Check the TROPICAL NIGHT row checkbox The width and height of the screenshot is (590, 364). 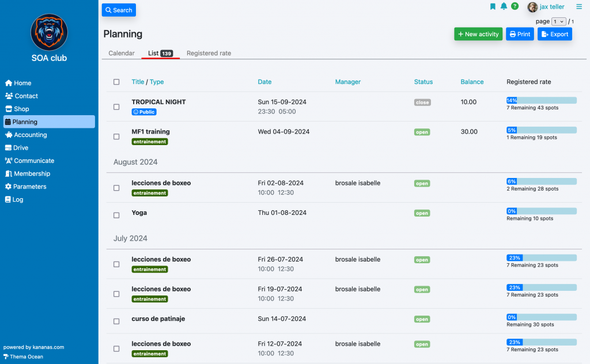[x=116, y=107]
